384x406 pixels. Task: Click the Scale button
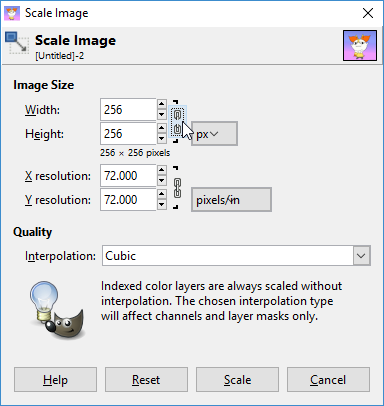coord(237,379)
